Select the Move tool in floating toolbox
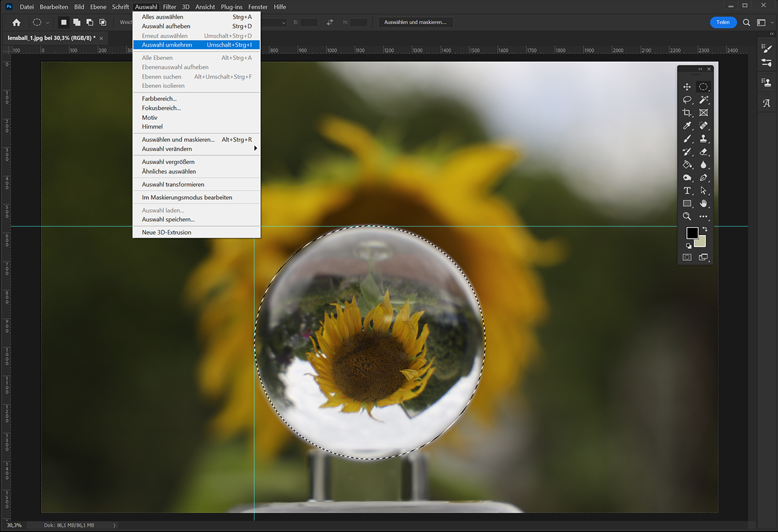Screen dimensions: 778x532 coord(687,87)
